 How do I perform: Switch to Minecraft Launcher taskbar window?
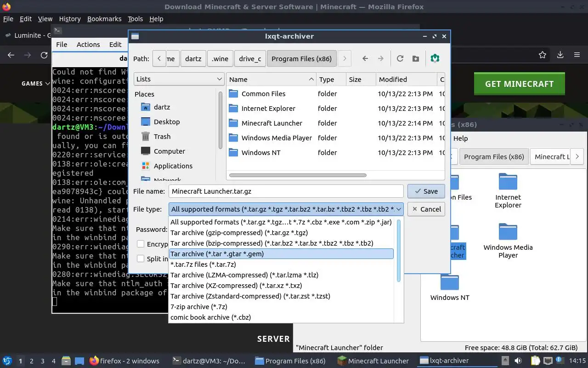[x=373, y=361]
